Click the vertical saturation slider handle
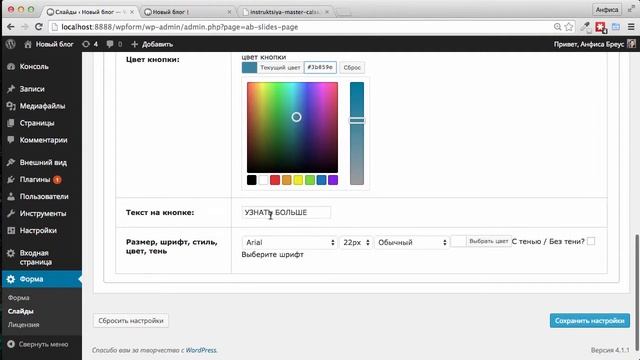The image size is (640, 360). pyautogui.click(x=357, y=120)
